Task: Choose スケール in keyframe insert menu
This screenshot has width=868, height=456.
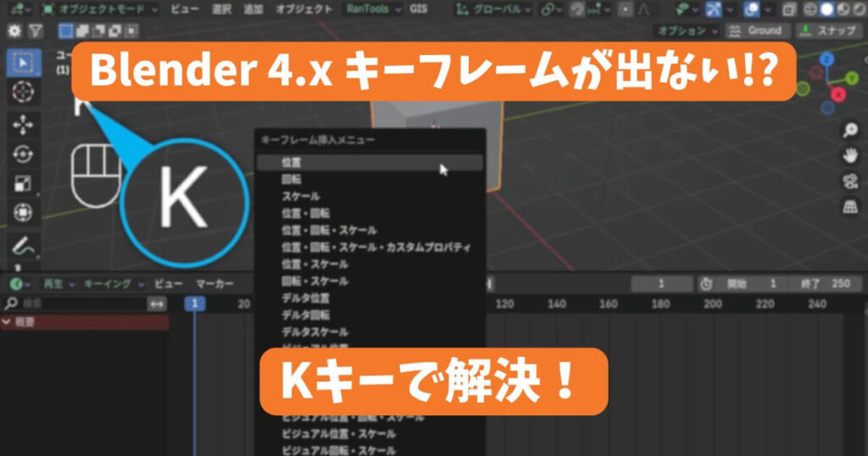Action: click(x=370, y=197)
